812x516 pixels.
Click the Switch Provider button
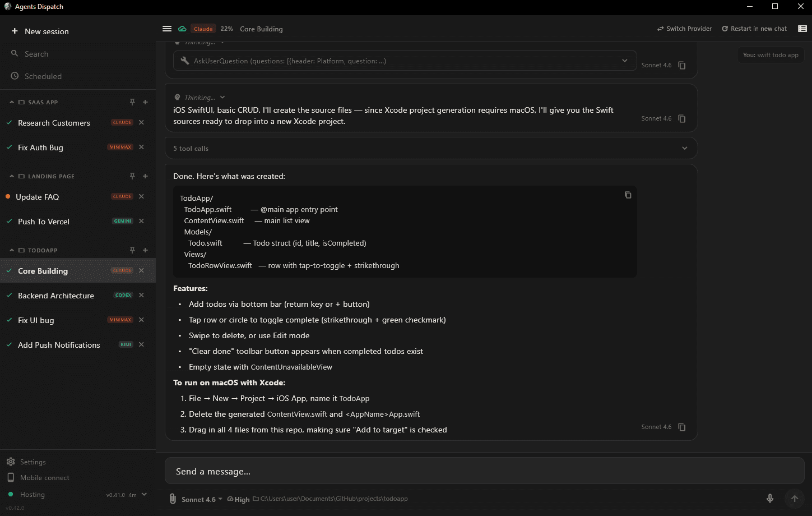tap(684, 29)
